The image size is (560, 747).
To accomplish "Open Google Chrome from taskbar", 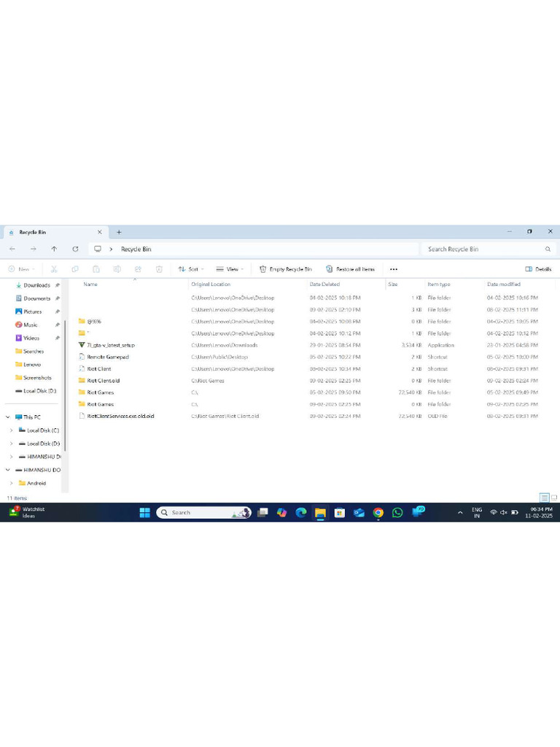I will [378, 512].
